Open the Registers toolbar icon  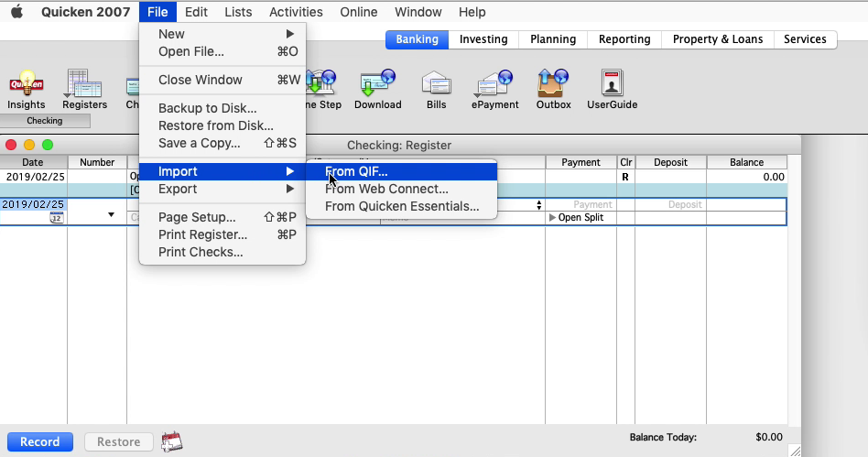(84, 89)
